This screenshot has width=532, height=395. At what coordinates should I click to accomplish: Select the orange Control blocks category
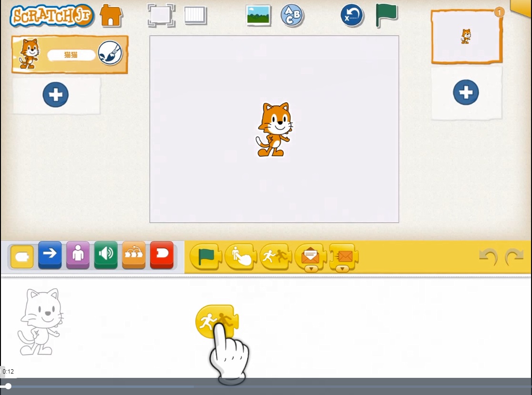coord(134,255)
